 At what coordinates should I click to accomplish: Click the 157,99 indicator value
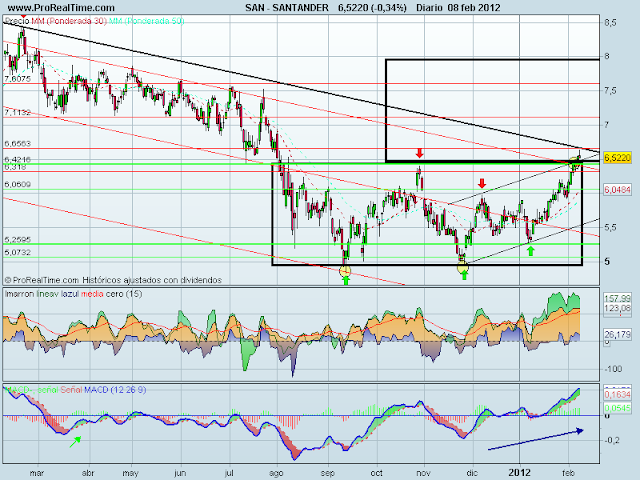617,299
